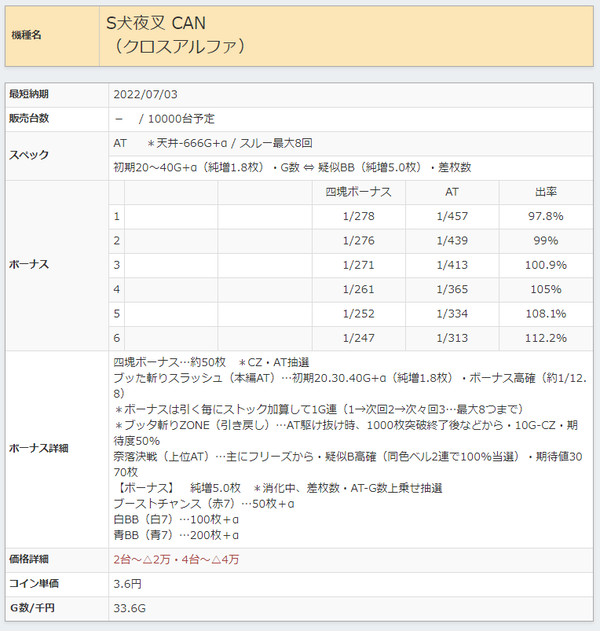Click the games-per-1000-yen value '33.6G'
This screenshot has height=631, width=600.
point(130,608)
